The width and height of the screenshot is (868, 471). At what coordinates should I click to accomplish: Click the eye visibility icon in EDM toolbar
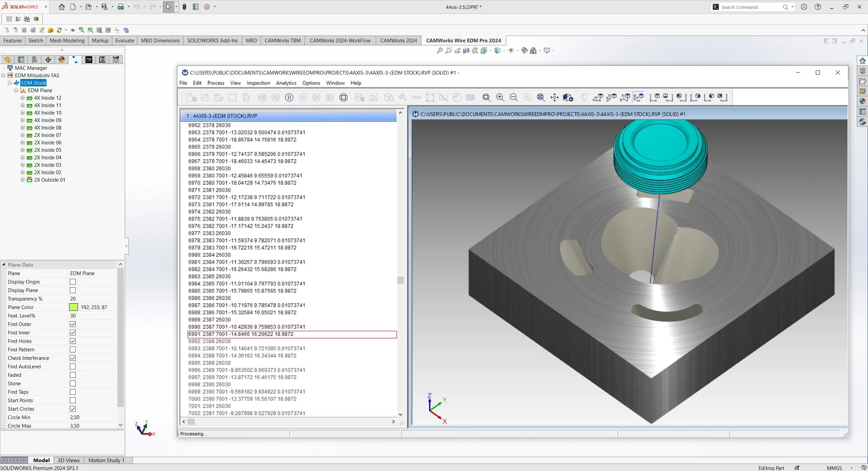(73, 30)
